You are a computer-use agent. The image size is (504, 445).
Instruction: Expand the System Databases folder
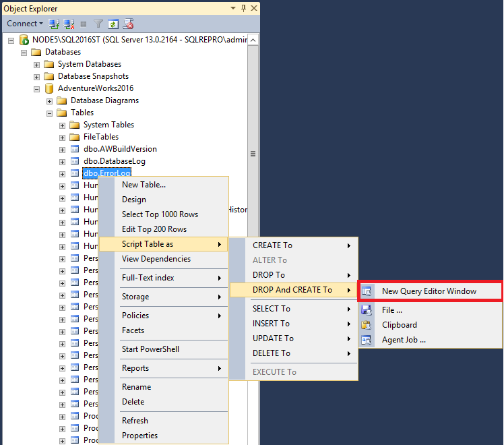pyautogui.click(x=37, y=64)
